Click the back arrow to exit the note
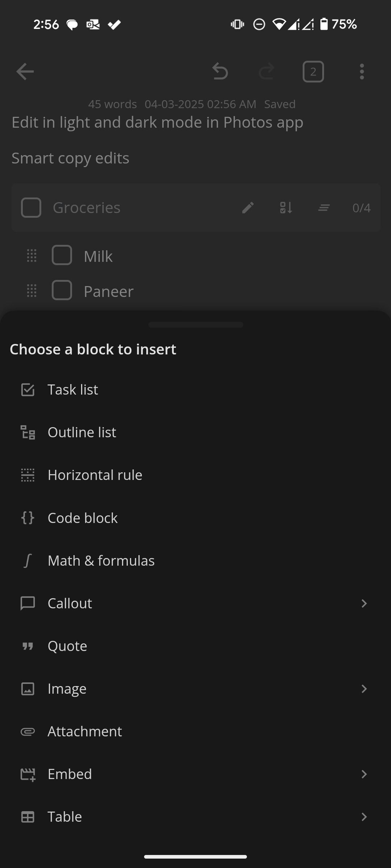Screen dimensions: 391x868 [25, 71]
